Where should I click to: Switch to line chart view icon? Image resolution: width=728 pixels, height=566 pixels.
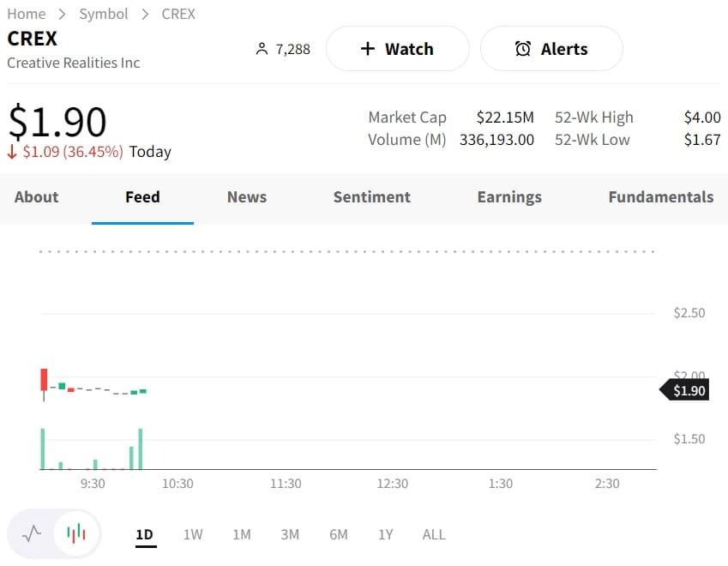pyautogui.click(x=32, y=534)
